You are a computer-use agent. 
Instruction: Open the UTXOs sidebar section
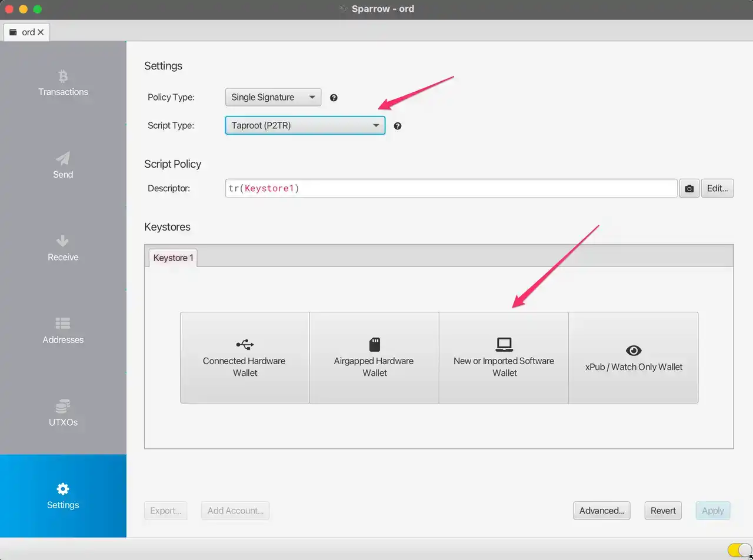pos(63,413)
